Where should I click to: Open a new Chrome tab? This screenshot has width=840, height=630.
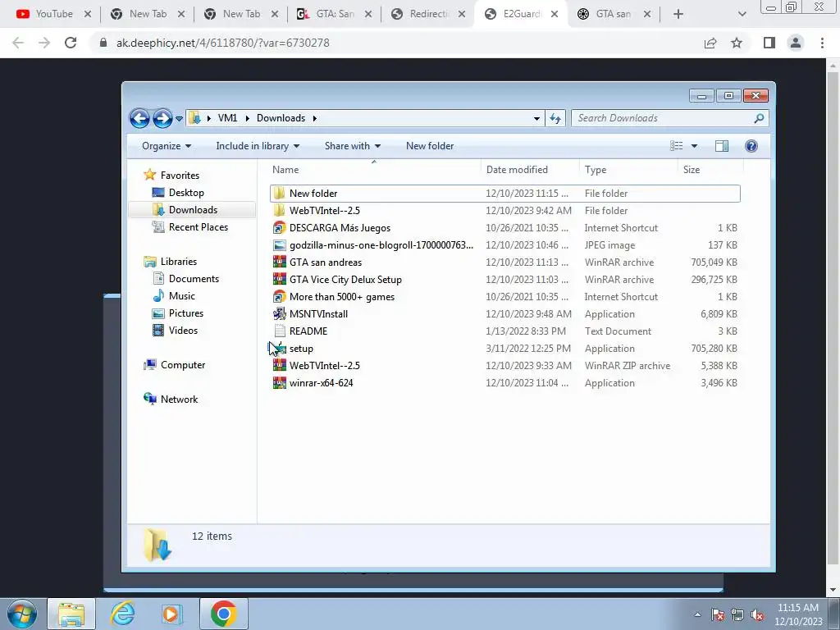click(x=678, y=14)
